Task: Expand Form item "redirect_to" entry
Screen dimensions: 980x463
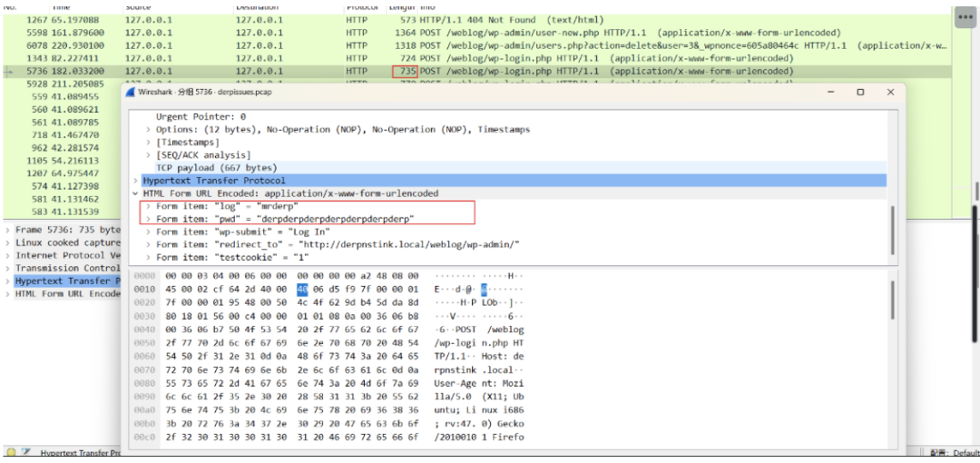Action: (x=148, y=244)
